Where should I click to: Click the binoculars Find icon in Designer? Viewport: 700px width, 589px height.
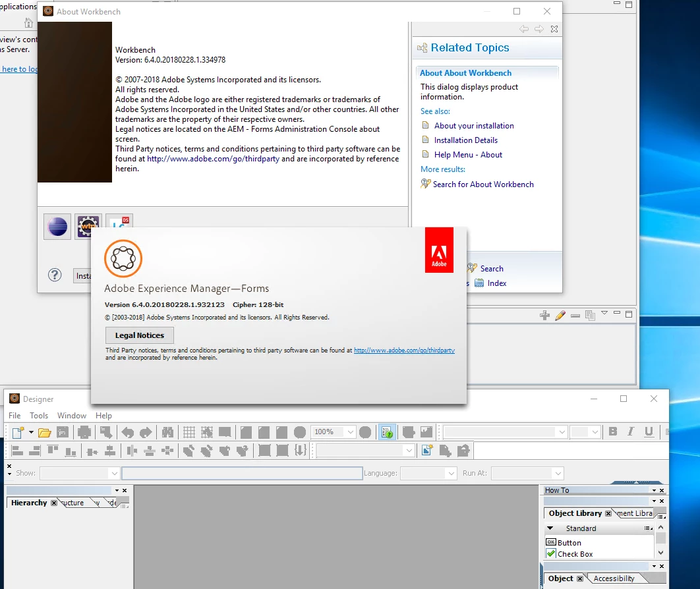point(167,432)
